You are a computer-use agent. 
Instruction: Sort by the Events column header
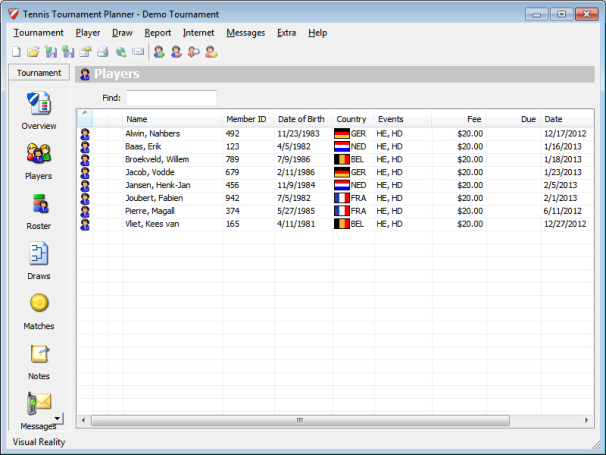403,119
